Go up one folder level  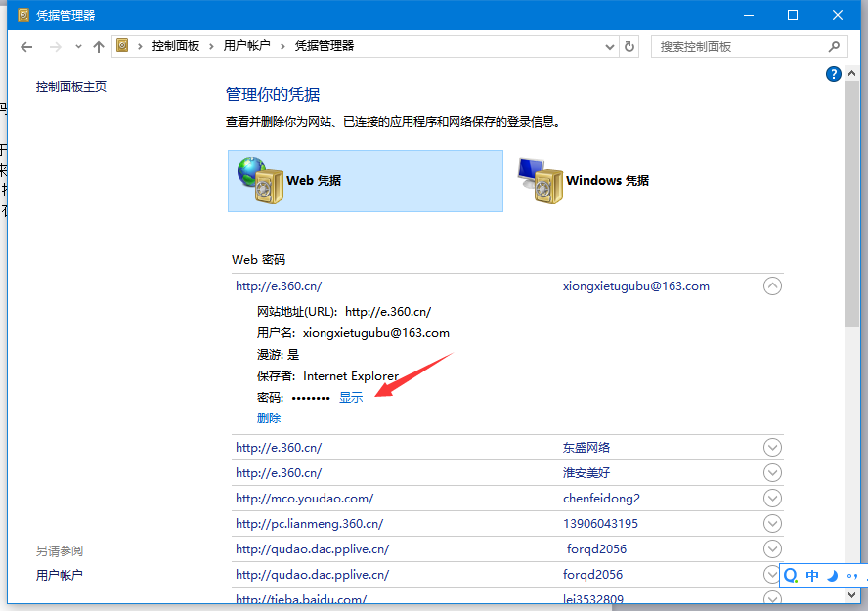point(99,47)
